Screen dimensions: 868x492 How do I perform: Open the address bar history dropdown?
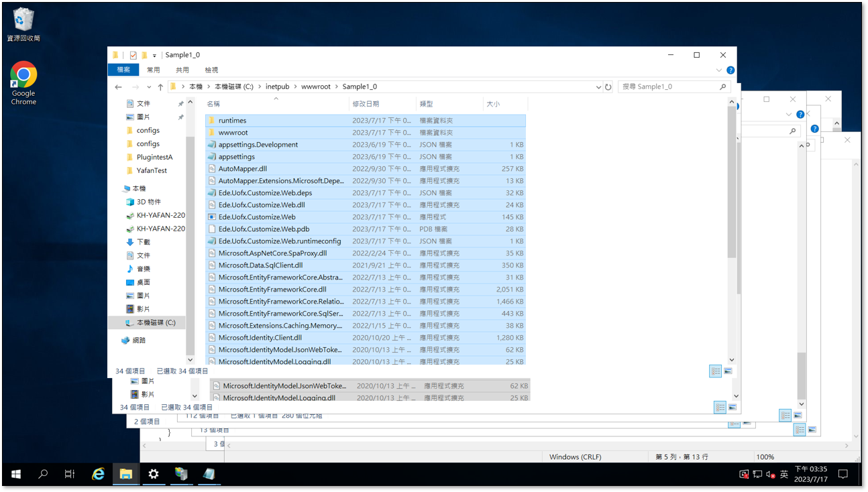pos(598,87)
